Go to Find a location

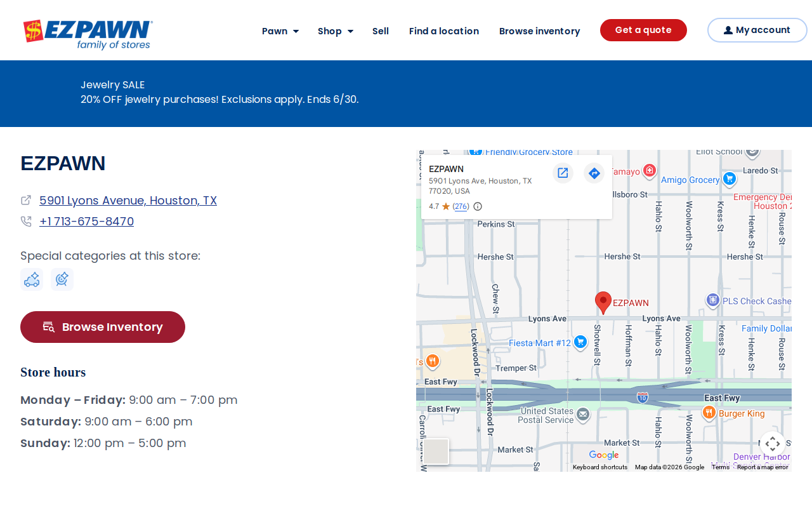(x=444, y=31)
